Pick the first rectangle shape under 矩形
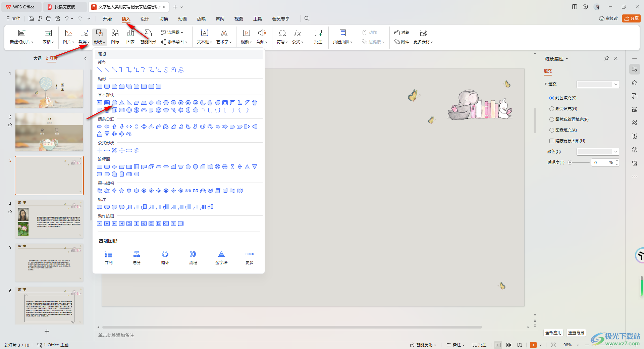Screen dimensions: 644x349 (100, 86)
